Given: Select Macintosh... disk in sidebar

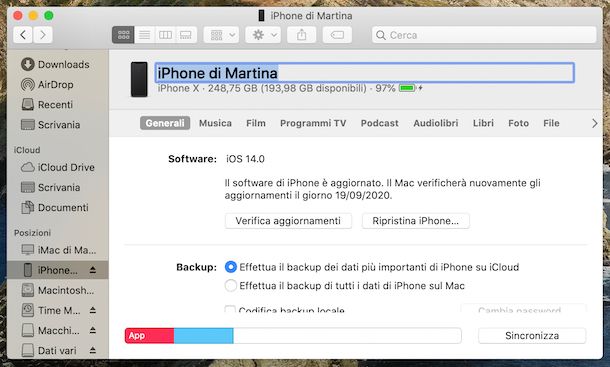Looking at the screenshot, I should pyautogui.click(x=58, y=290).
